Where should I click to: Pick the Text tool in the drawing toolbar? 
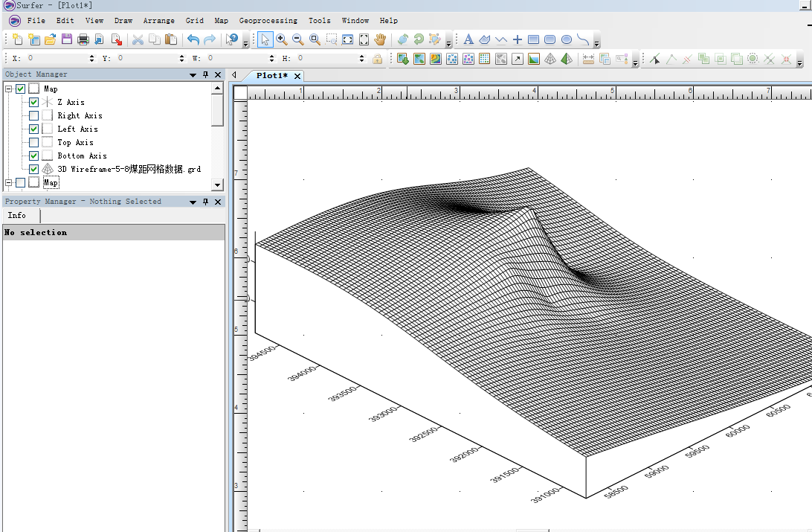coord(468,39)
